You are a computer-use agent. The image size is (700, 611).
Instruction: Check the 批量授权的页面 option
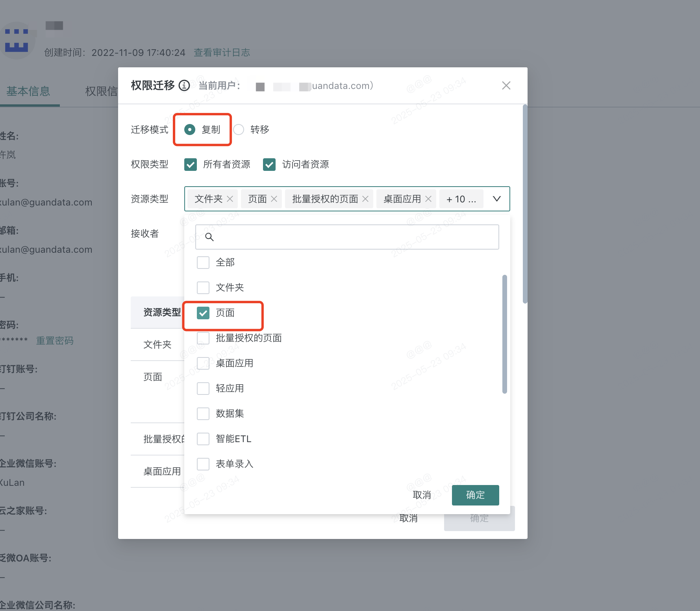tap(203, 338)
